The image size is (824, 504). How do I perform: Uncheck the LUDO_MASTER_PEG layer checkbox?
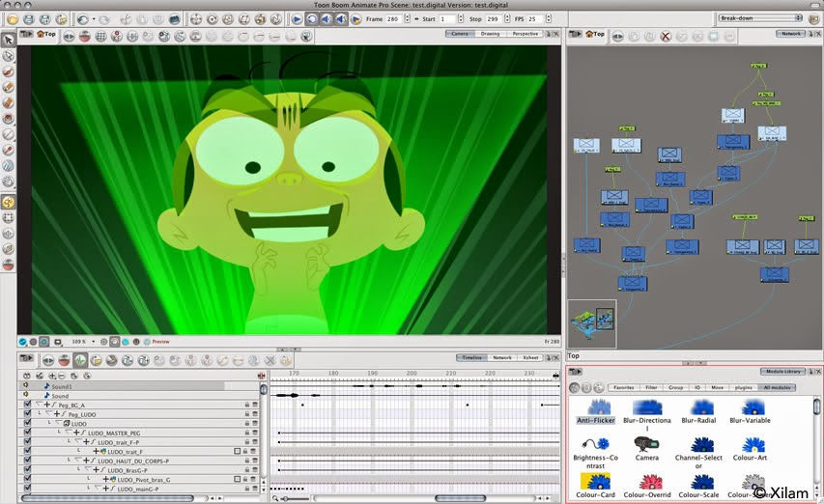point(27,433)
